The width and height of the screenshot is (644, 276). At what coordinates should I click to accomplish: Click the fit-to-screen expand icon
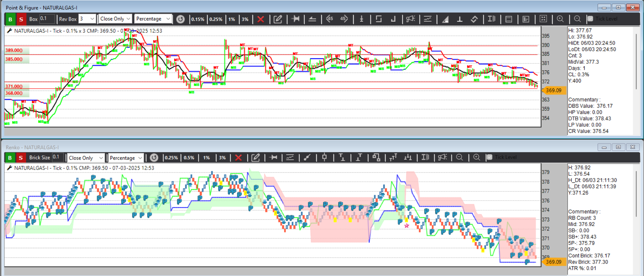pos(543,19)
